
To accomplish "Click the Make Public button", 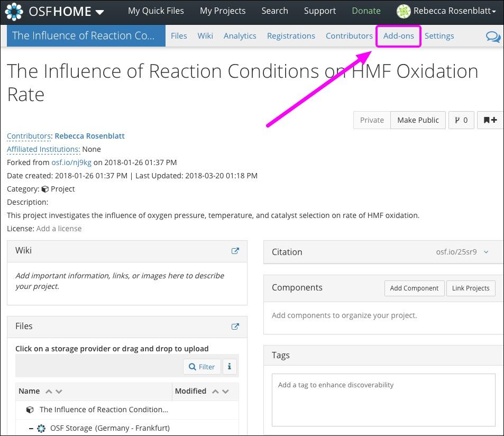I will [418, 120].
